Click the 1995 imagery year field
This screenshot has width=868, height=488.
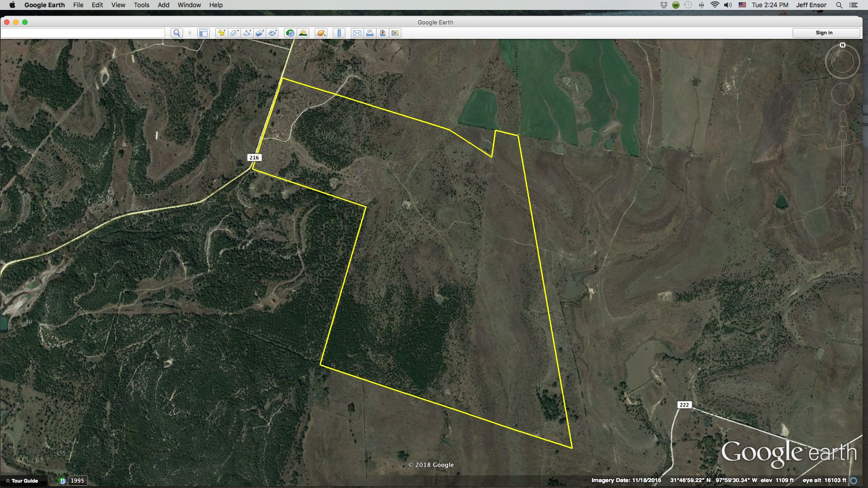(x=76, y=481)
